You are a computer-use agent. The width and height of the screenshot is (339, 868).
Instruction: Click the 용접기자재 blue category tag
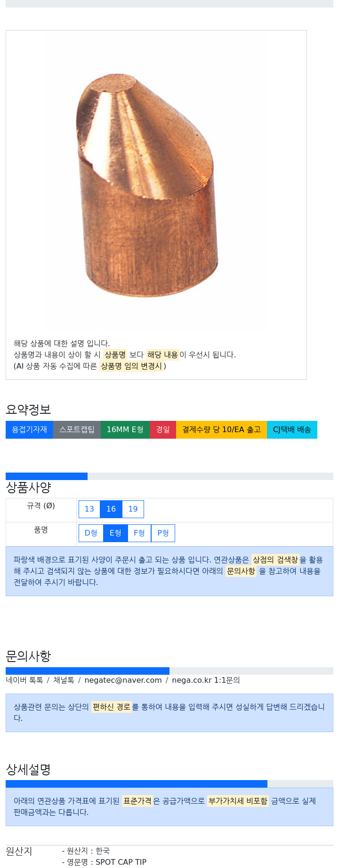click(x=29, y=430)
